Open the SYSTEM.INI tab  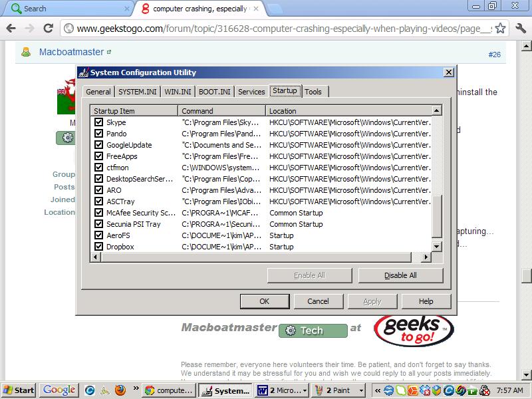click(138, 92)
